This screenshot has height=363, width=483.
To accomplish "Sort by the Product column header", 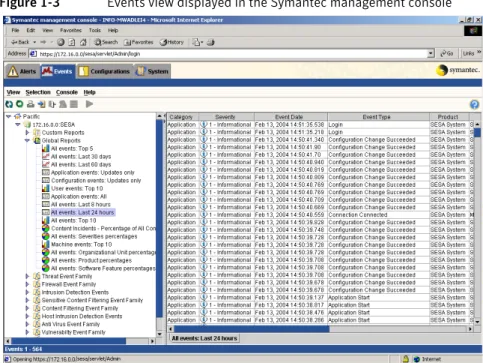I will coord(449,117).
